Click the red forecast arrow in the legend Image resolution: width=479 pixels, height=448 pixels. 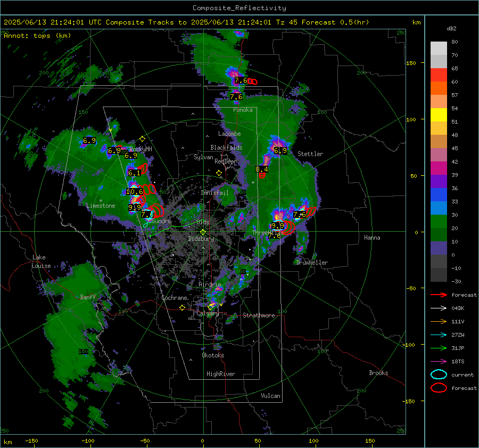439,295
